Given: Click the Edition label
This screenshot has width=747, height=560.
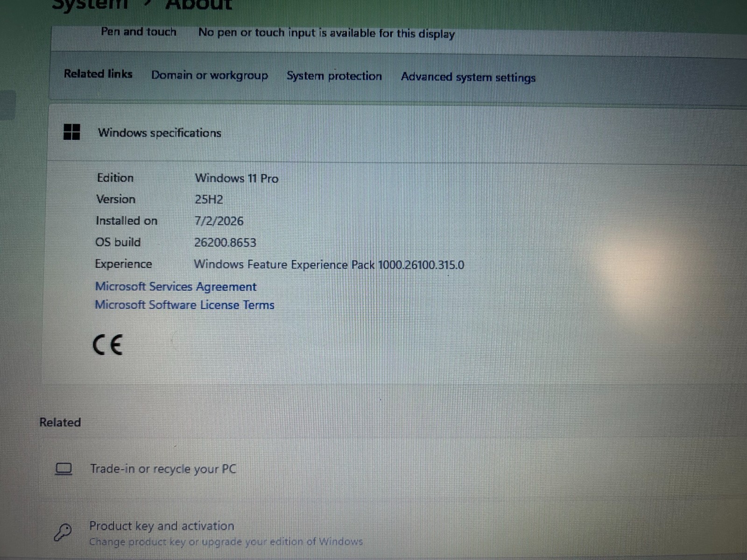Looking at the screenshot, I should [x=115, y=178].
